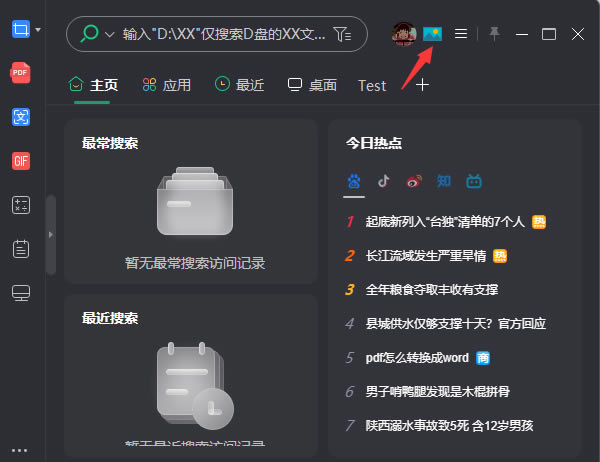The height and width of the screenshot is (462, 600).
Task: Show more sidebar tools via ellipsis
Action: click(20, 451)
